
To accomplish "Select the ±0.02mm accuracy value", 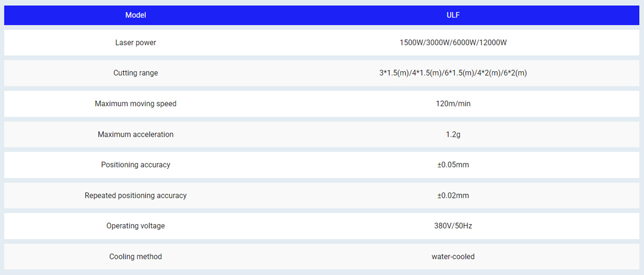I will [x=453, y=196].
